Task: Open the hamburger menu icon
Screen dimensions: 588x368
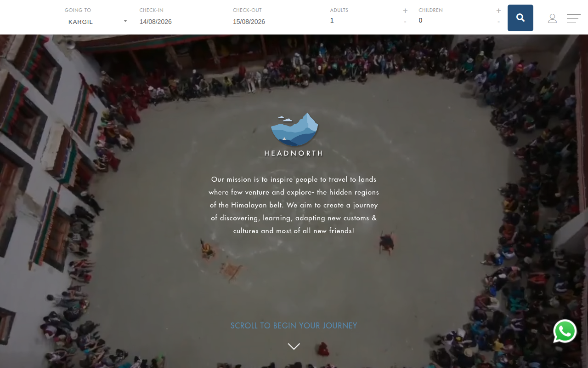Action: 573,19
